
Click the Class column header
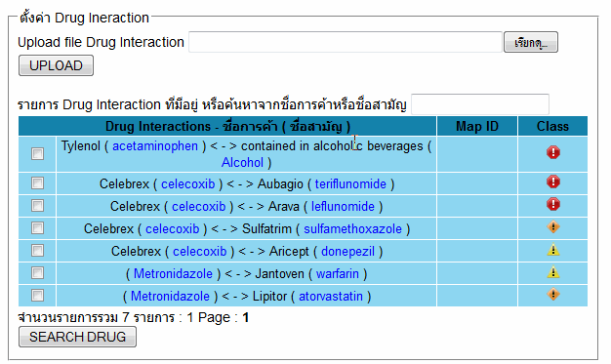point(552,126)
